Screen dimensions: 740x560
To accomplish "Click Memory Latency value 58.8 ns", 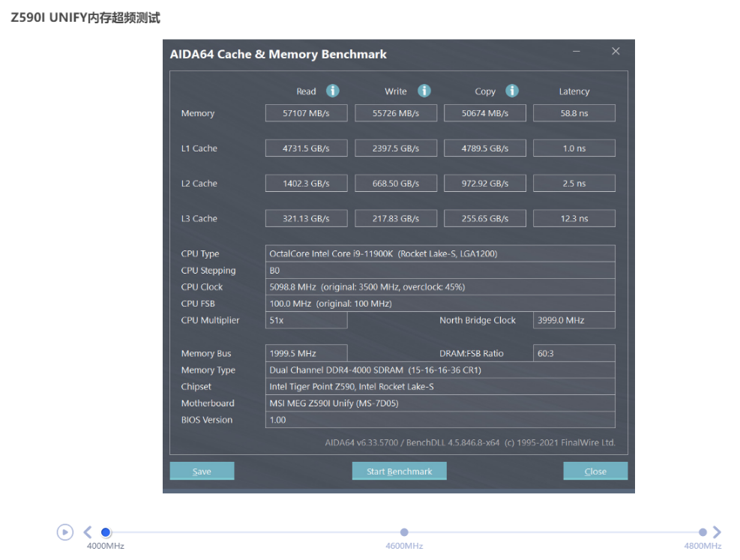I will click(574, 113).
